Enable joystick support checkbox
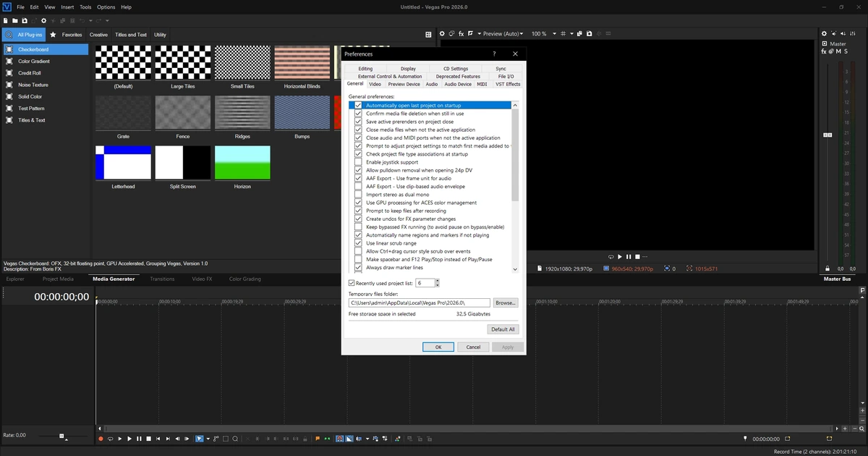The image size is (868, 456). tap(358, 162)
